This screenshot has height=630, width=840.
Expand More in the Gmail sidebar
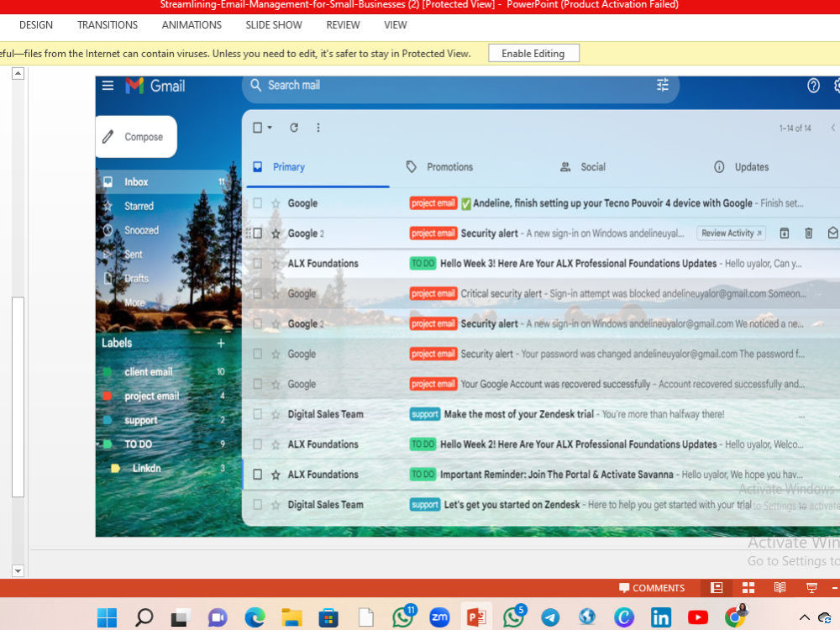pyautogui.click(x=135, y=302)
